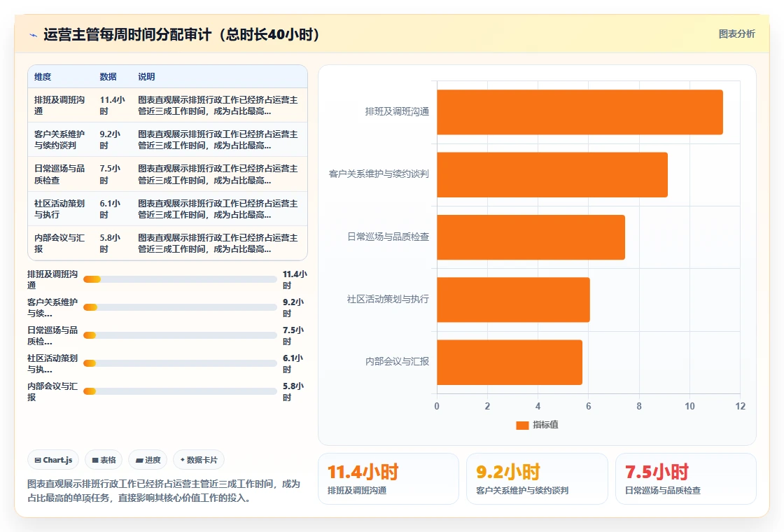
Task: Click the 内部会议与汇报 y-axis label
Action: click(397, 361)
